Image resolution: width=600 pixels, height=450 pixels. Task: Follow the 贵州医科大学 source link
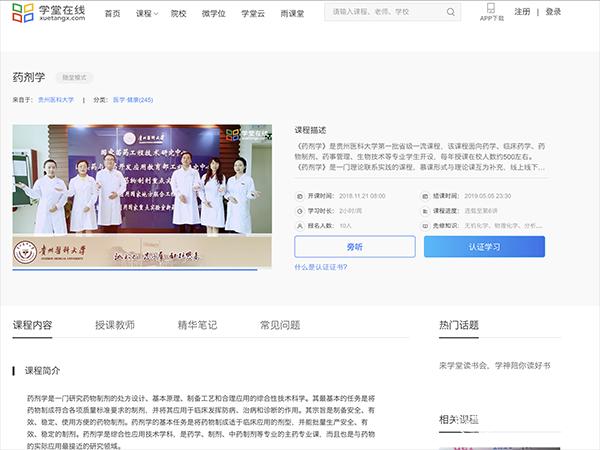click(x=56, y=100)
